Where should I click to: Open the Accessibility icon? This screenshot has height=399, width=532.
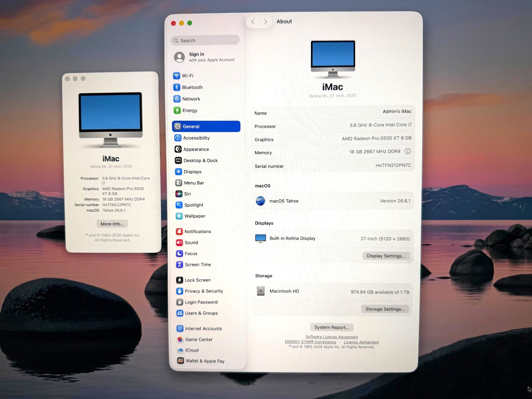[178, 138]
